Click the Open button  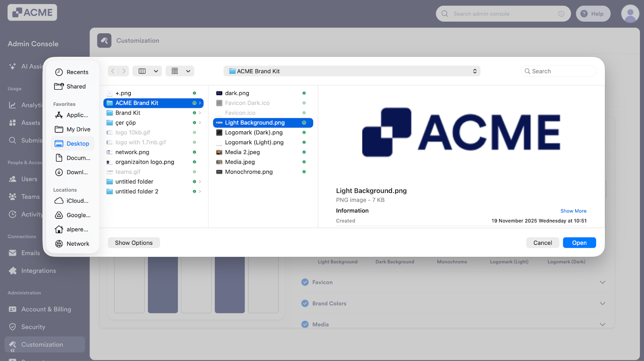[579, 243]
